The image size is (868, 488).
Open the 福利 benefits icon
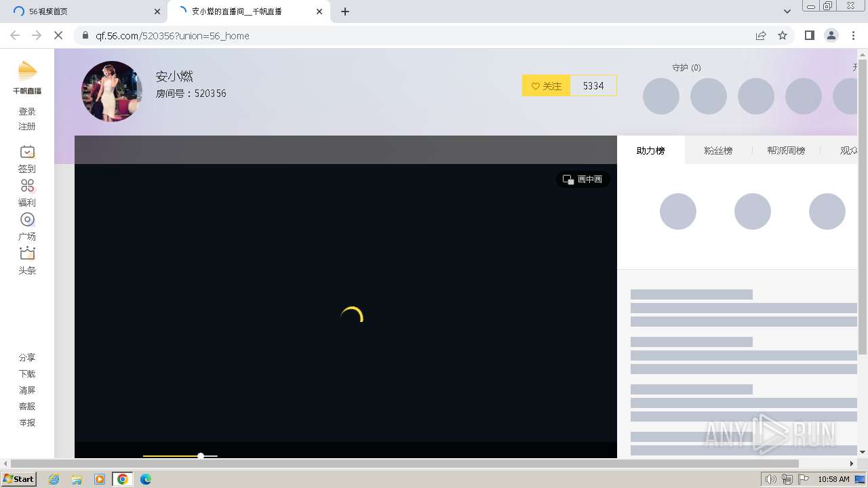pyautogui.click(x=27, y=186)
